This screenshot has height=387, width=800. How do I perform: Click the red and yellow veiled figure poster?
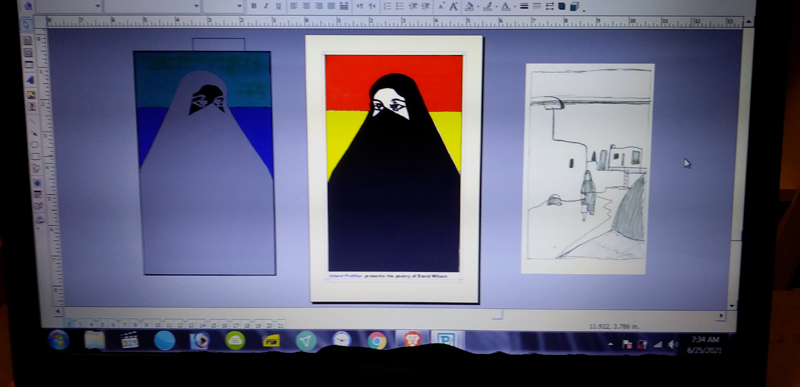pos(394,168)
